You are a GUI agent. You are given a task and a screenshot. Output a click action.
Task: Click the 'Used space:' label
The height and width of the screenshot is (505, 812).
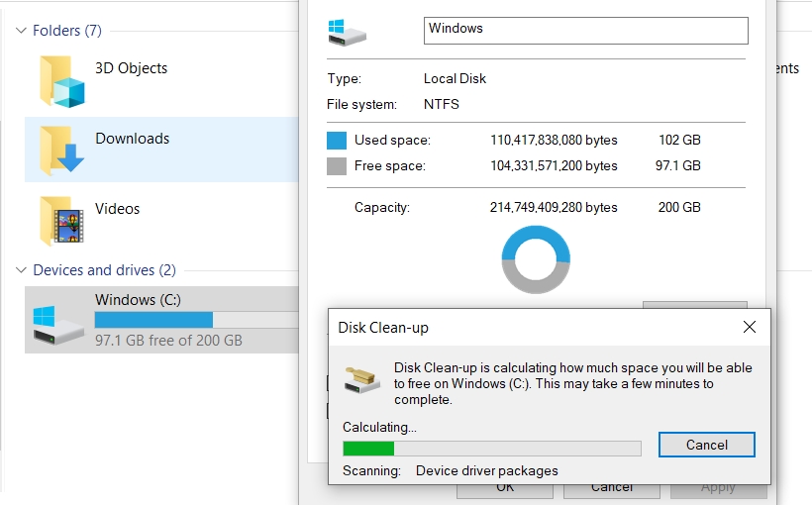392,141
